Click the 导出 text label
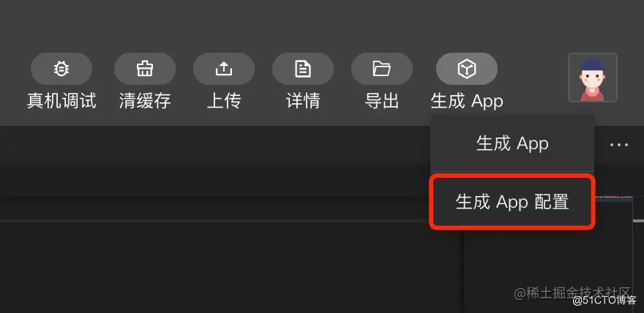 pos(382,101)
